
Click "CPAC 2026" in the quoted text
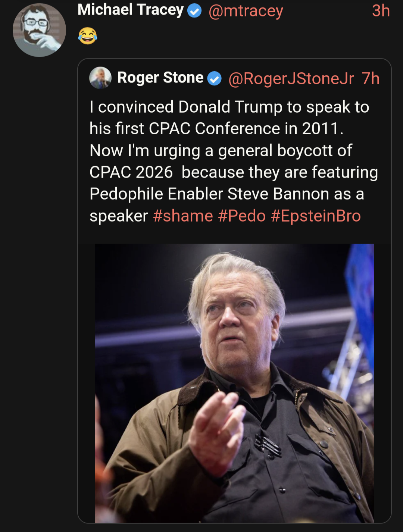click(x=131, y=172)
